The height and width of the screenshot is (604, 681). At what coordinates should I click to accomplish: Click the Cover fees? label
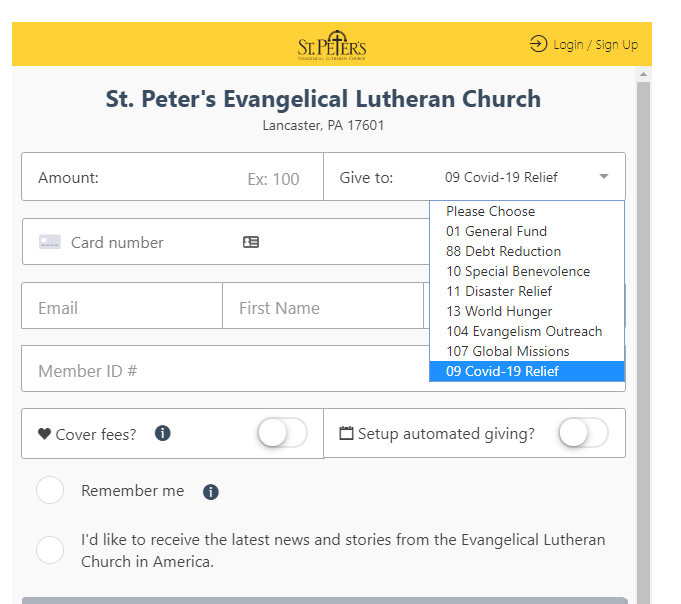(x=96, y=434)
